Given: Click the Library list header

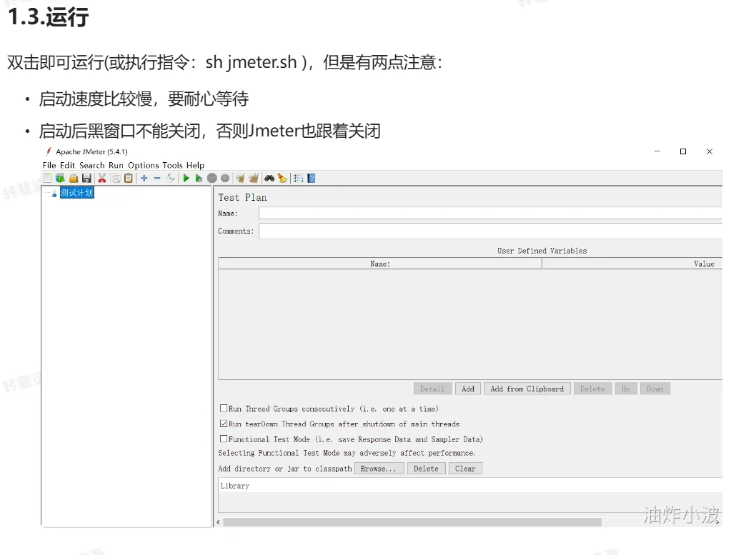Looking at the screenshot, I should coord(471,486).
